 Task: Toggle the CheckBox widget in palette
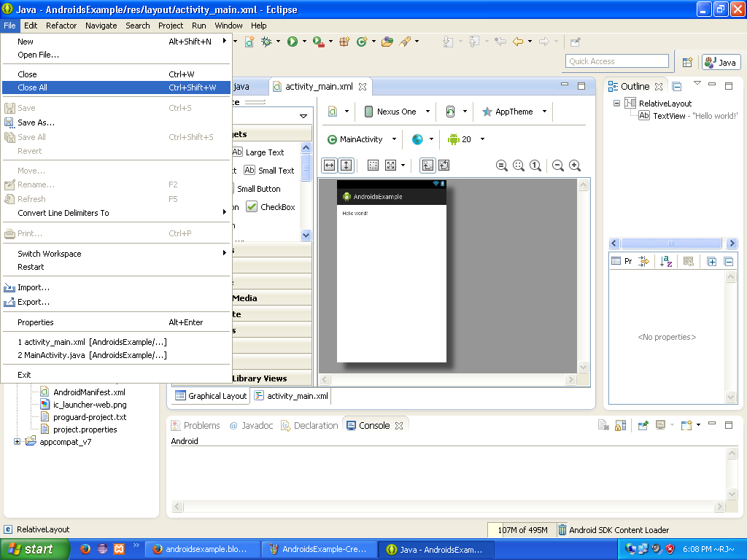coord(271,207)
